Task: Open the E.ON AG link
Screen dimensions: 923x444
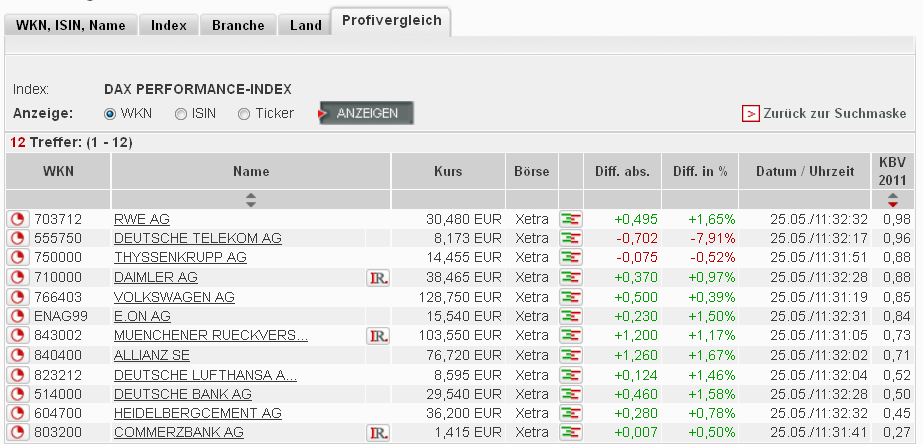Action: click(142, 316)
